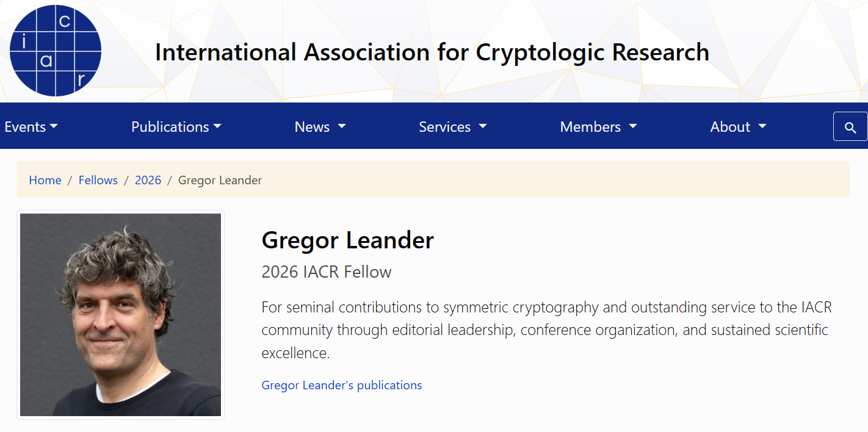Open the Services navigation menu

452,127
